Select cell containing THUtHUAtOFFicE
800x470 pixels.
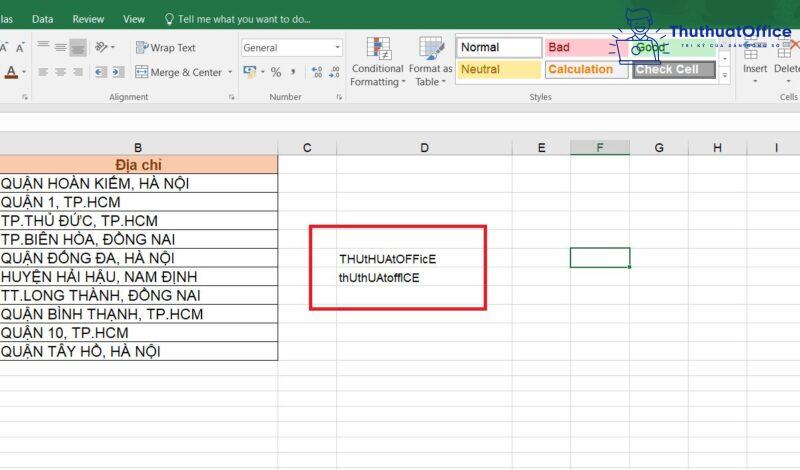424,258
